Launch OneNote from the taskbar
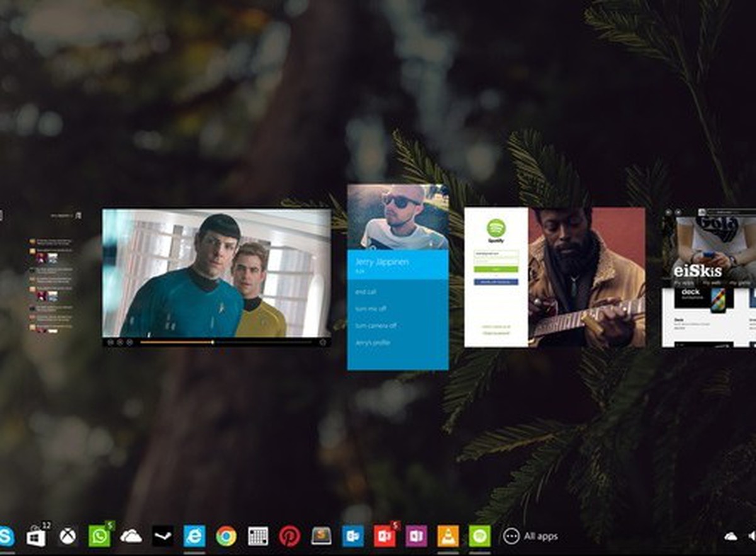This screenshot has height=556, width=756. click(416, 536)
